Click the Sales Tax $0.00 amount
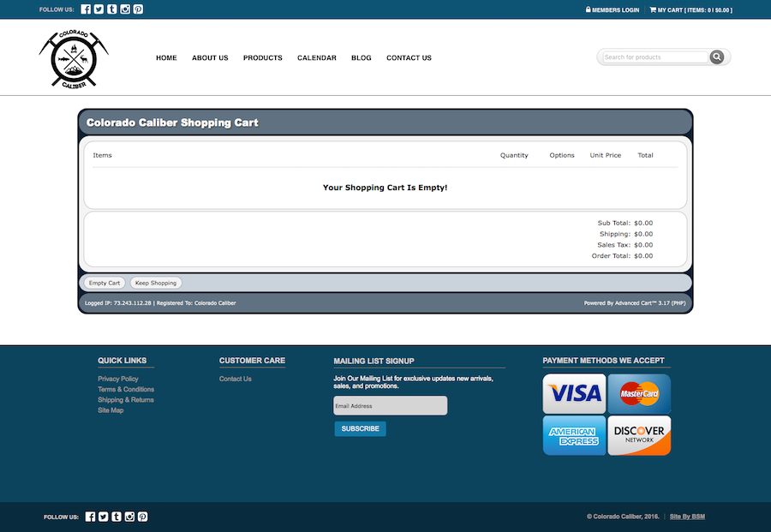This screenshot has width=771, height=532. [643, 245]
